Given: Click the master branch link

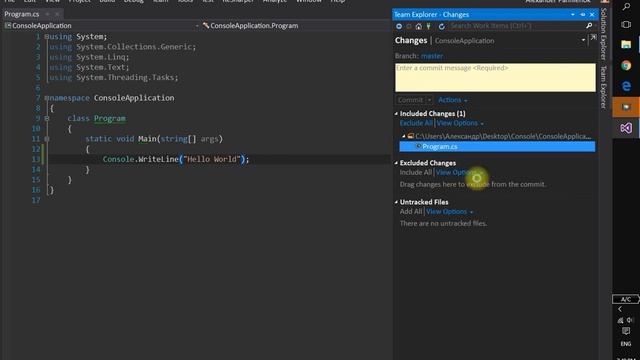Looking at the screenshot, I should [432, 56].
